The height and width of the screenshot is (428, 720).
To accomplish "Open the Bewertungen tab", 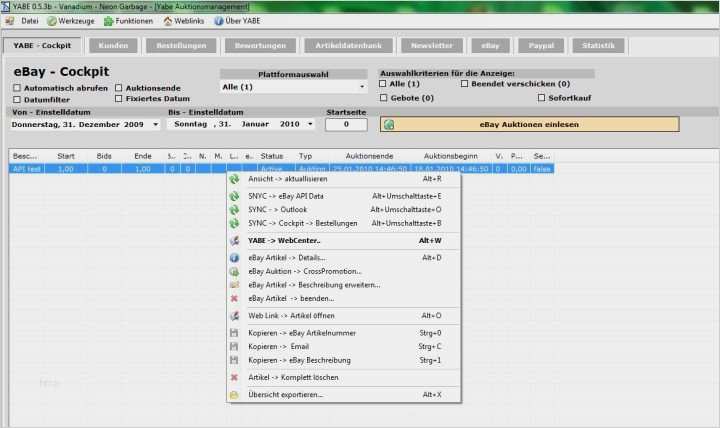I will pyautogui.click(x=260, y=45).
